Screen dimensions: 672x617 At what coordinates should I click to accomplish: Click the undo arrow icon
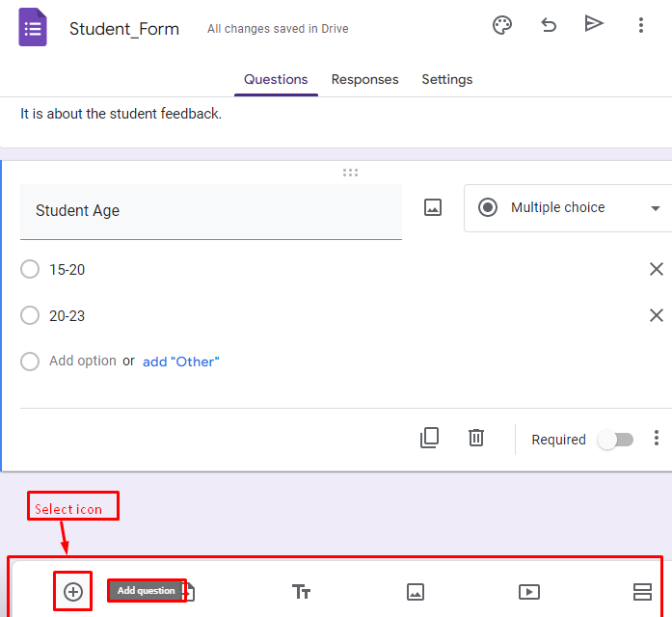549,25
